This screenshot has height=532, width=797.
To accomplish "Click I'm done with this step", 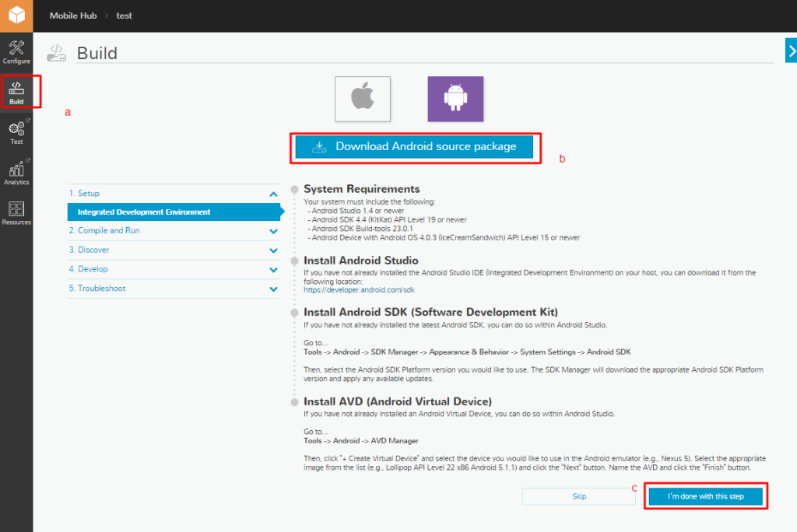I will coord(705,496).
